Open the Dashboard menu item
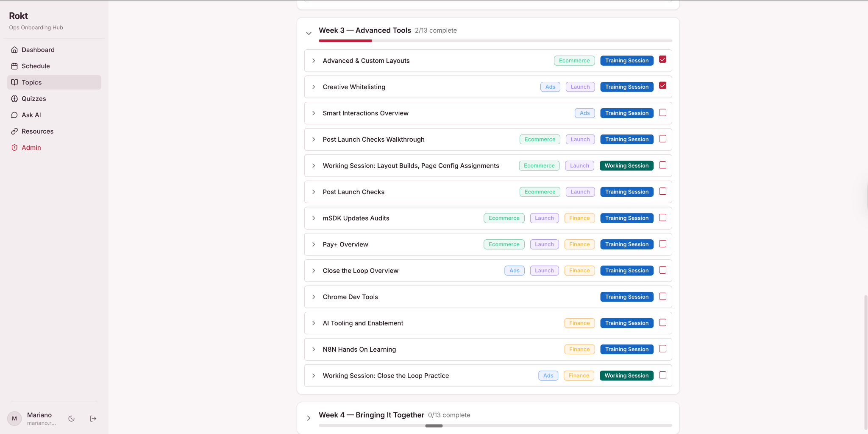Screen dimensions: 868x434 point(54,50)
